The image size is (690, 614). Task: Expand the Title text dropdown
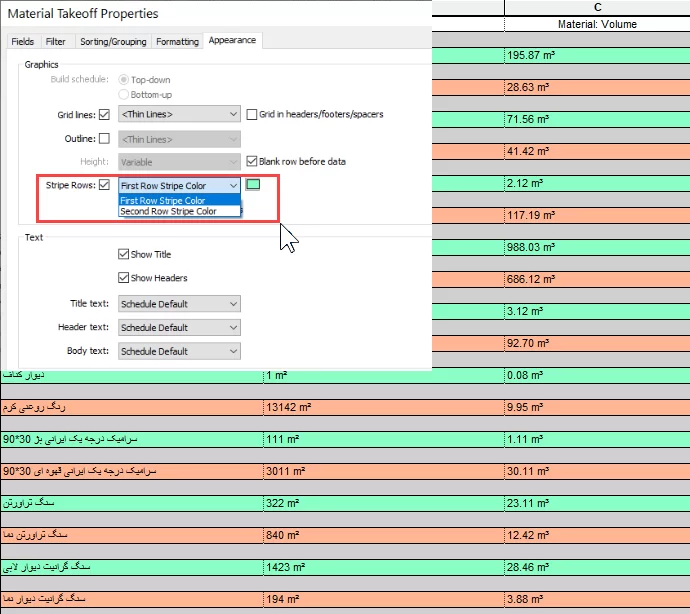click(179, 303)
